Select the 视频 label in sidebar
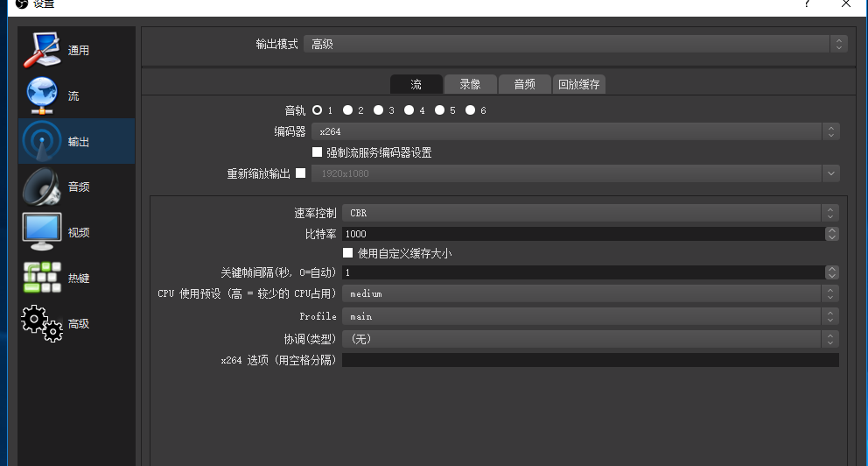Screen dimensions: 868x466 click(79, 233)
